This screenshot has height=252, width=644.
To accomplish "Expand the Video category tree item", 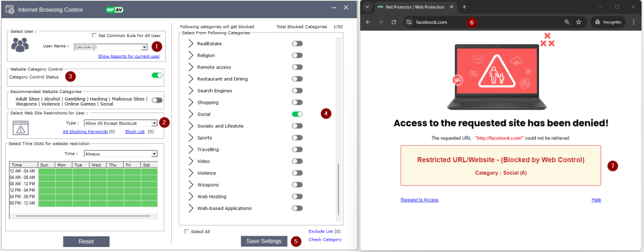I will (x=191, y=161).
